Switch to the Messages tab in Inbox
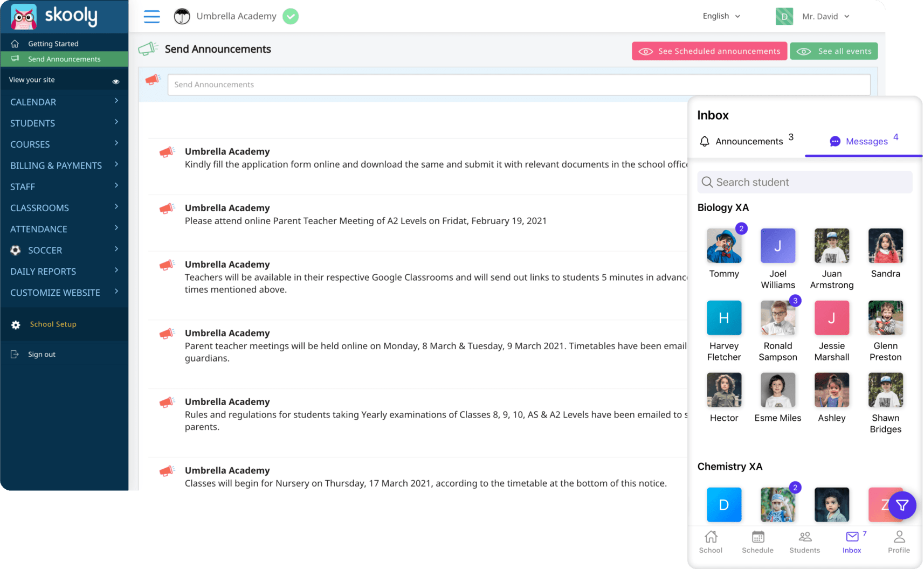The height and width of the screenshot is (569, 924). (x=866, y=141)
